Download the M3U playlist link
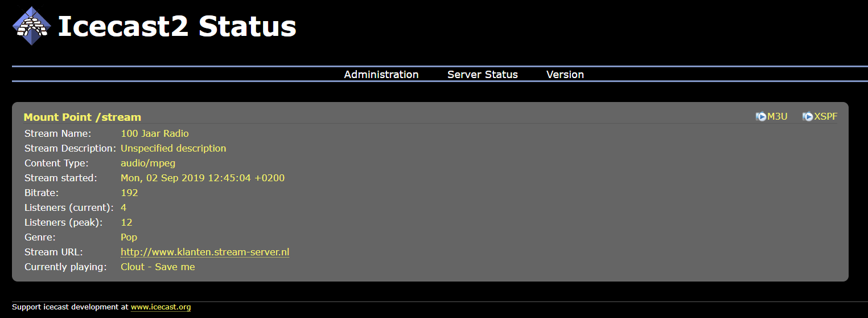Viewport: 868px width, 318px height. pyautogui.click(x=777, y=116)
